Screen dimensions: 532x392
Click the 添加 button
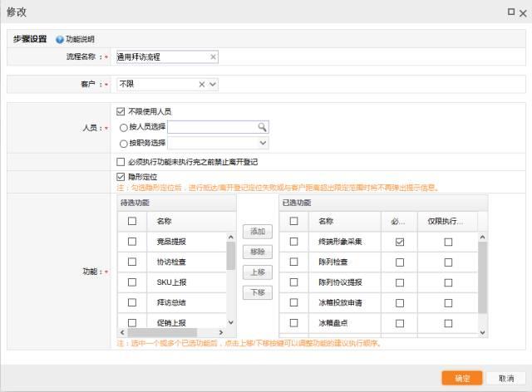[x=257, y=230]
